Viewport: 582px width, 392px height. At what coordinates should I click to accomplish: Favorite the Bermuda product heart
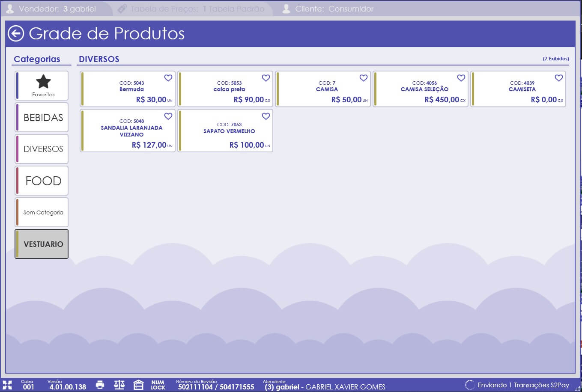click(168, 78)
